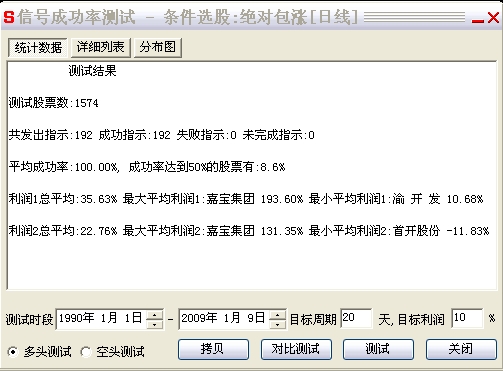Click the 测试股票数:1574 line
503x371 pixels.
pyautogui.click(x=54, y=103)
